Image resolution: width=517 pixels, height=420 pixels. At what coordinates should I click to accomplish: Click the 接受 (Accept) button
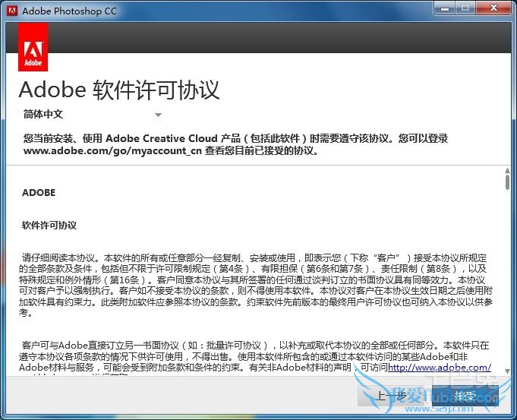[x=465, y=396]
